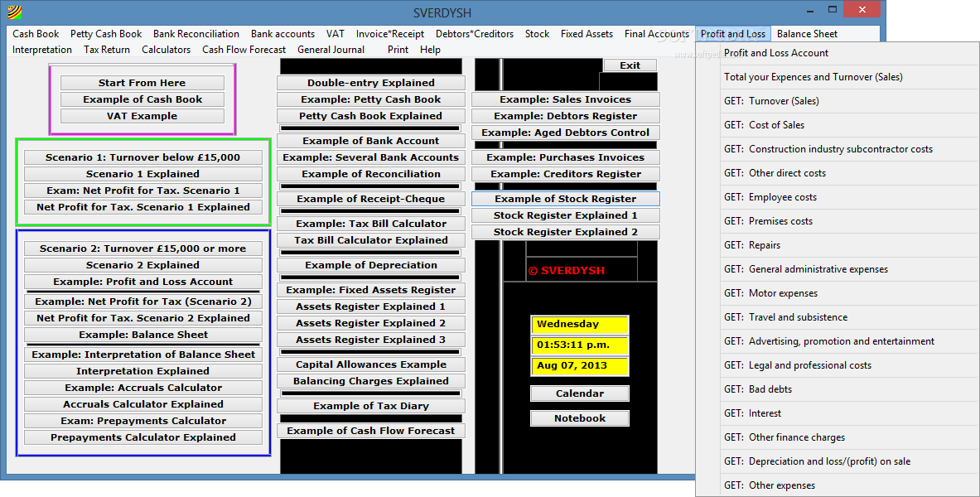This screenshot has height=497, width=980.
Task: Open the Interpretation menu
Action: coord(42,50)
